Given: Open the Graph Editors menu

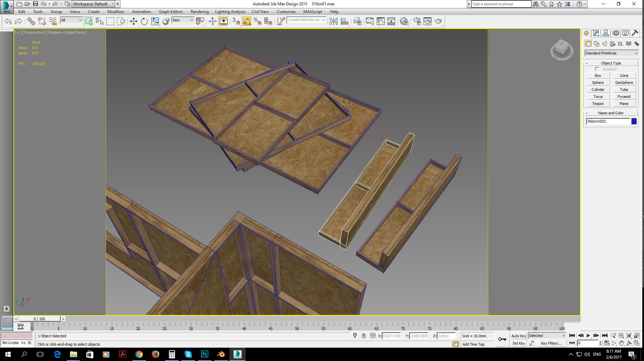Looking at the screenshot, I should click(x=171, y=12).
